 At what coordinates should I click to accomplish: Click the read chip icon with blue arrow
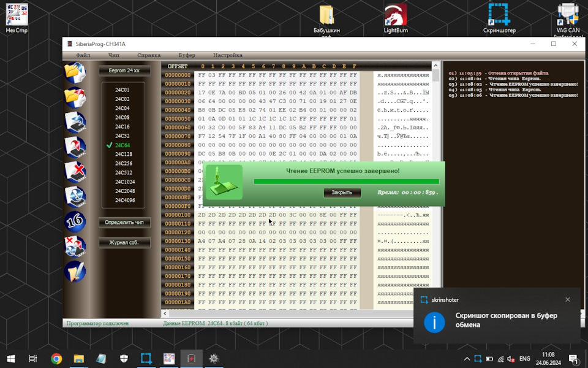point(75,122)
